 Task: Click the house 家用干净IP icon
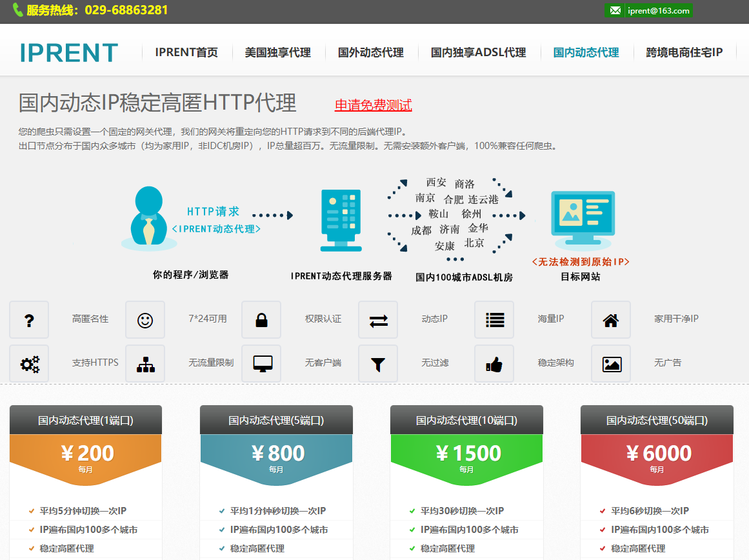tap(611, 319)
